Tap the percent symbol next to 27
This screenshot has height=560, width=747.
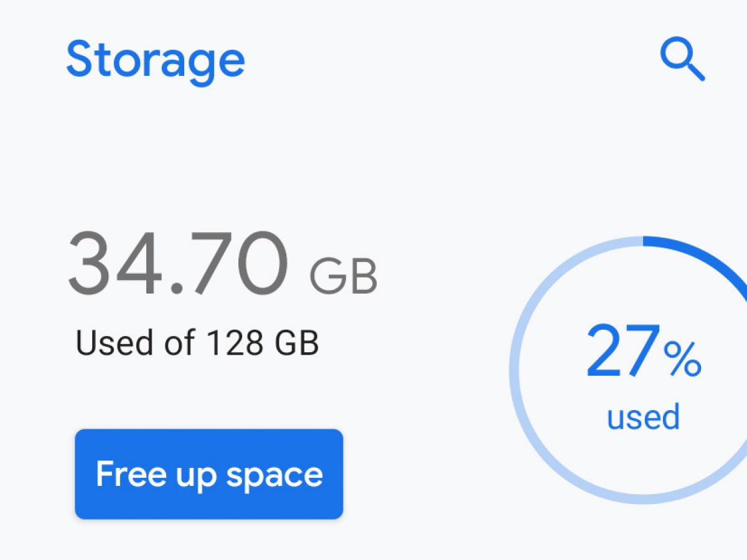(682, 360)
